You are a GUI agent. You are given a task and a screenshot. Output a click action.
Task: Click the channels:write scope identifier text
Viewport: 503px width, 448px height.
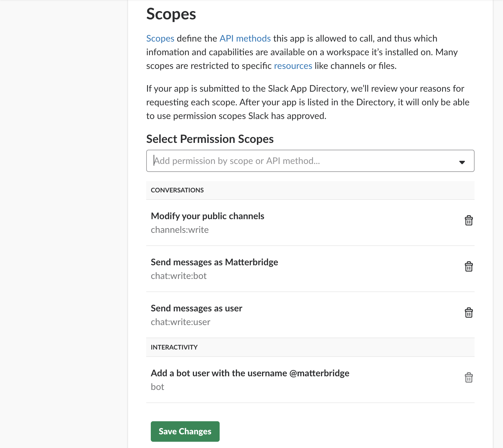[x=180, y=230]
